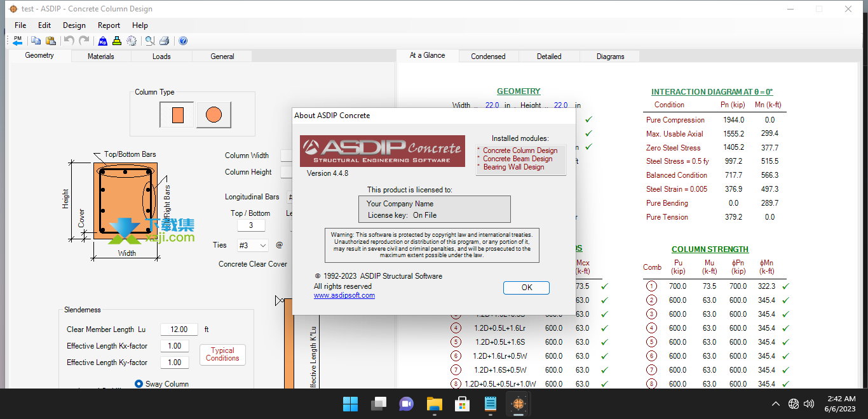
Task: Click 'Concrete Column Design' in installed modules
Action: [520, 150]
